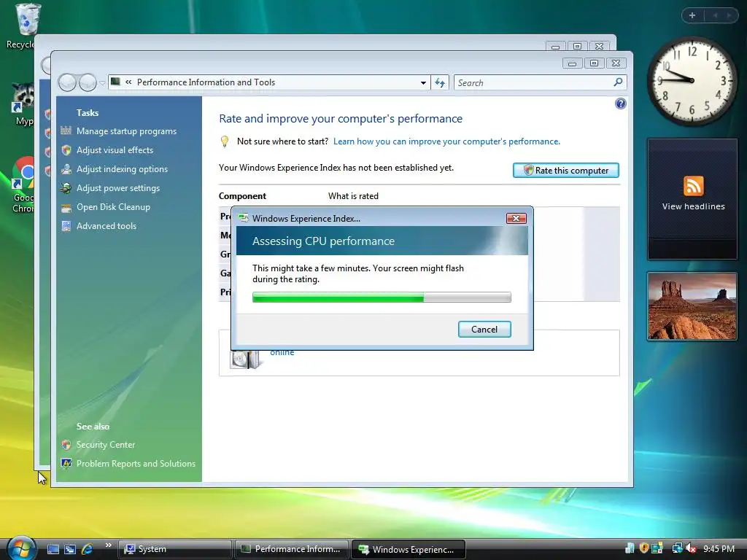Open Google Chrome desktop shortcut
The image size is (747, 560).
point(23,184)
